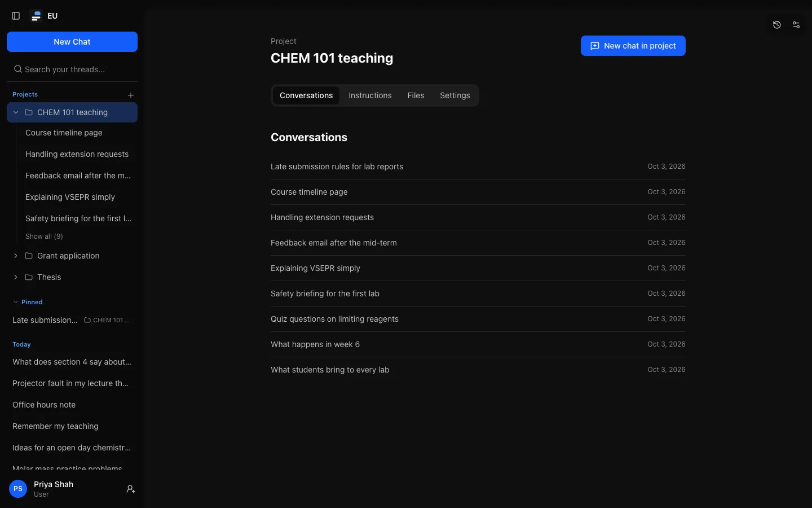Click the folder icon of Grant application

click(x=29, y=256)
